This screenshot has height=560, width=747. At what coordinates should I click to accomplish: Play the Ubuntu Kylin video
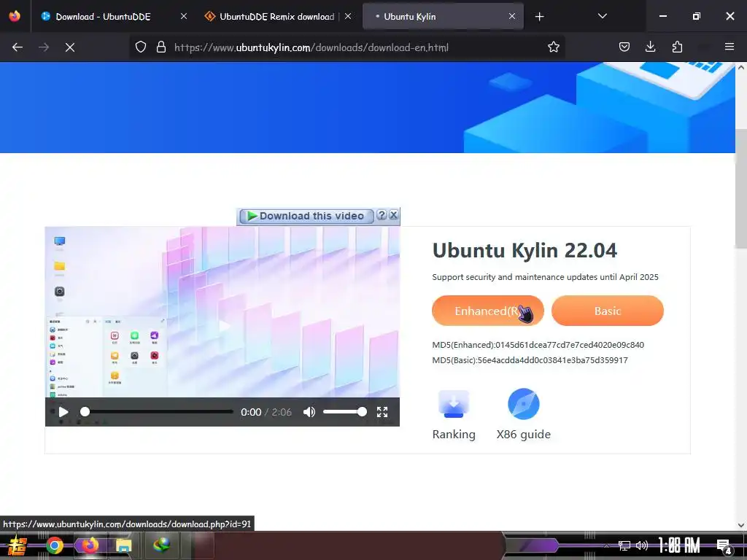pos(63,412)
